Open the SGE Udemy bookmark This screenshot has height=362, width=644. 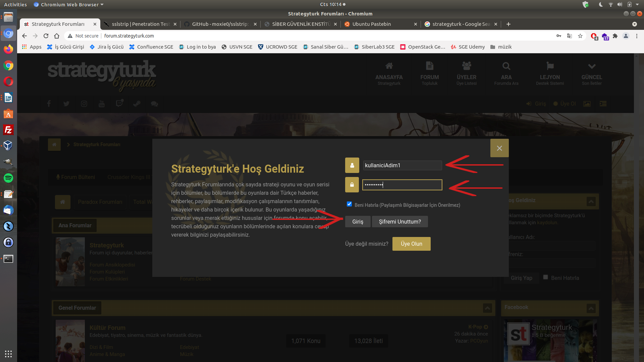(468, 47)
